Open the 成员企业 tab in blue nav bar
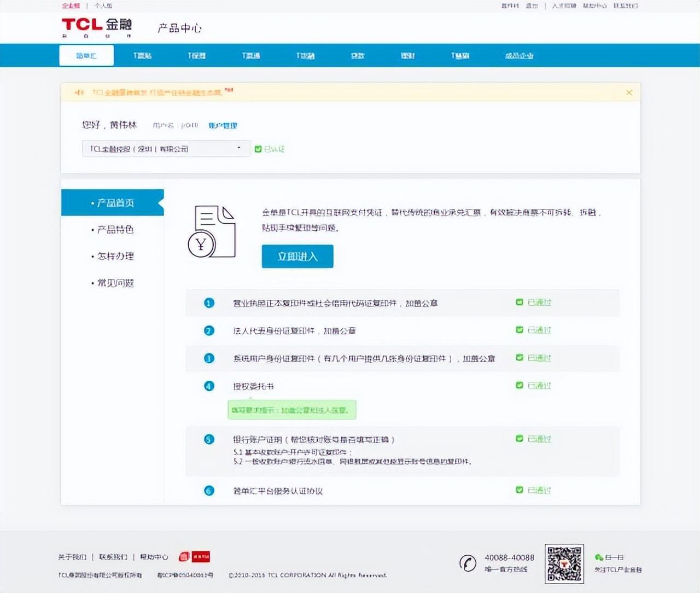Viewport: 700px width, 593px height. point(519,56)
